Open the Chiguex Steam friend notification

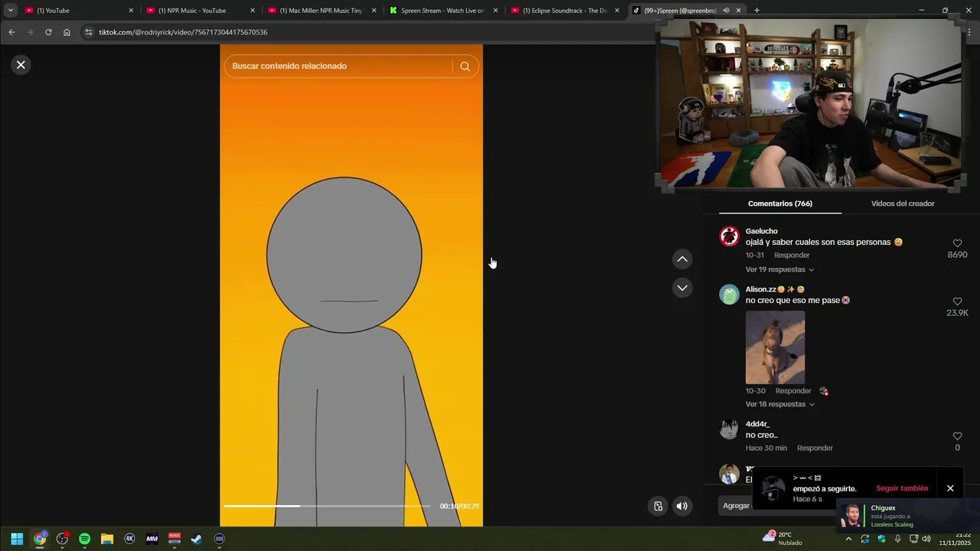coord(908,515)
